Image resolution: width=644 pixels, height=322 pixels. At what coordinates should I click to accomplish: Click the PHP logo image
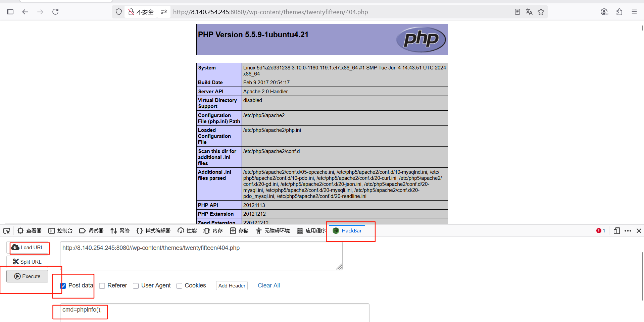421,40
